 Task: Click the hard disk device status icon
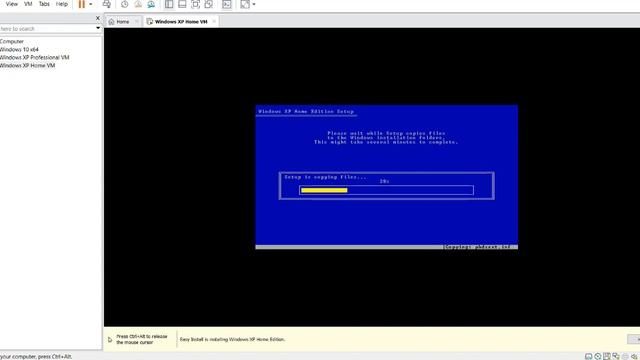(x=589, y=356)
